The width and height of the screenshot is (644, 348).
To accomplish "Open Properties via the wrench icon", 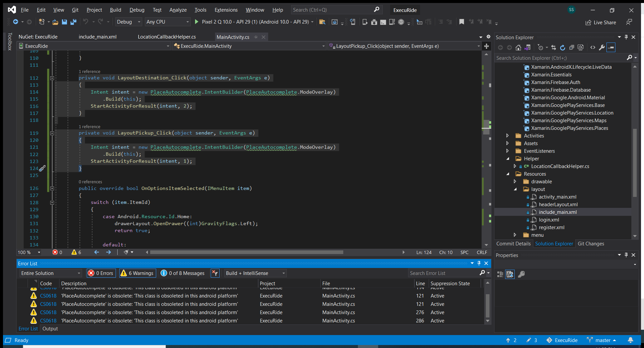I will pos(602,47).
